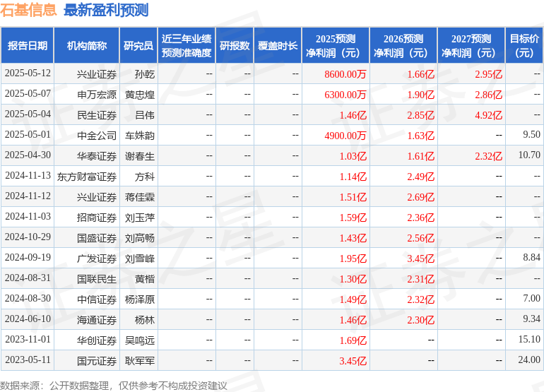Click the 1.90亿 forecast value
The height and width of the screenshot is (392, 544).
coord(421,95)
